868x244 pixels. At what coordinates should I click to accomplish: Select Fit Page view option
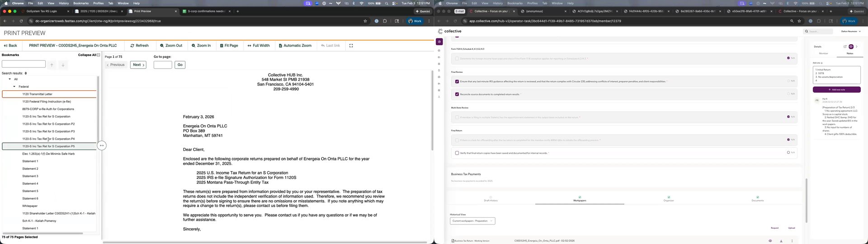click(229, 46)
